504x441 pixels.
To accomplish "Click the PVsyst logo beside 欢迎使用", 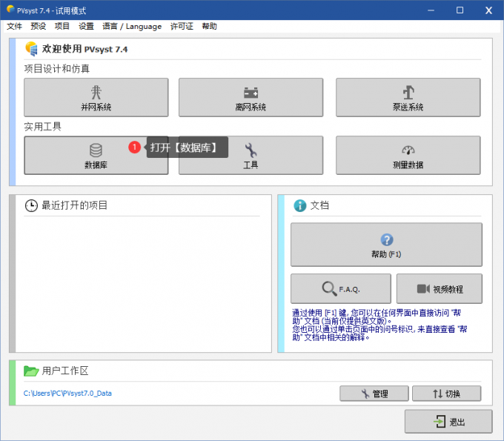I will [31, 49].
